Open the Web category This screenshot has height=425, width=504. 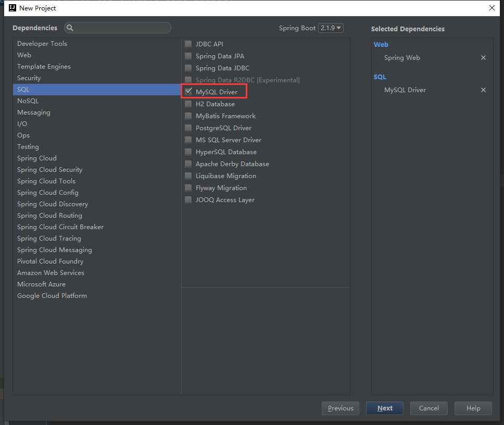[97, 55]
